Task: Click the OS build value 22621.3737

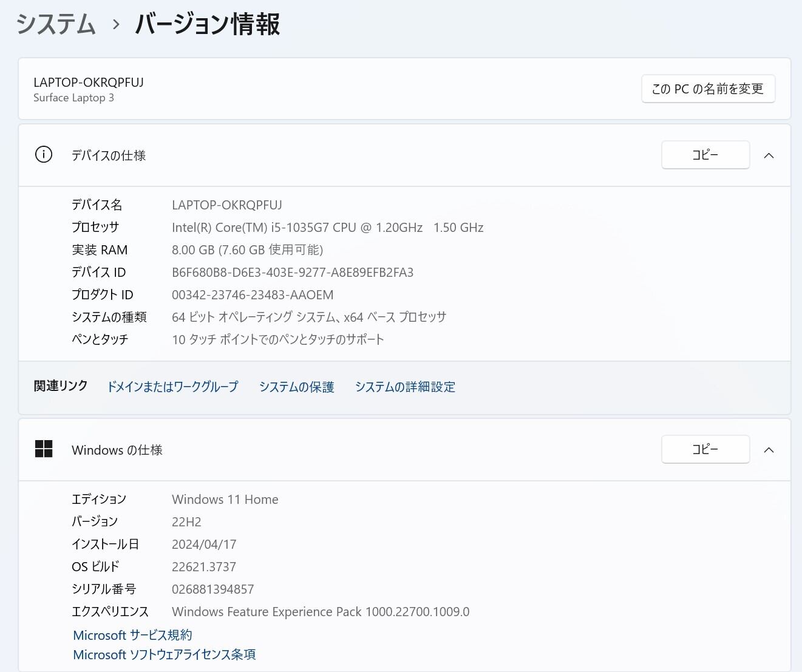Action: (204, 567)
